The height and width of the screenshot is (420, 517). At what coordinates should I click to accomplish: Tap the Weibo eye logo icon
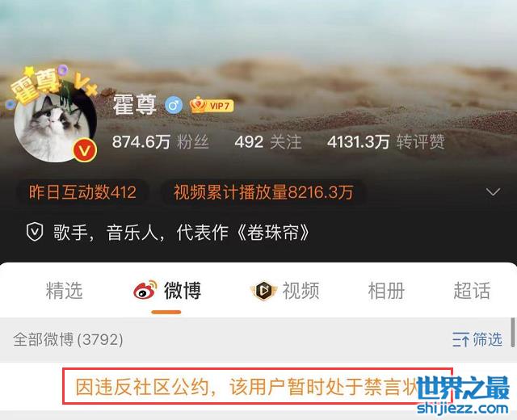145,290
